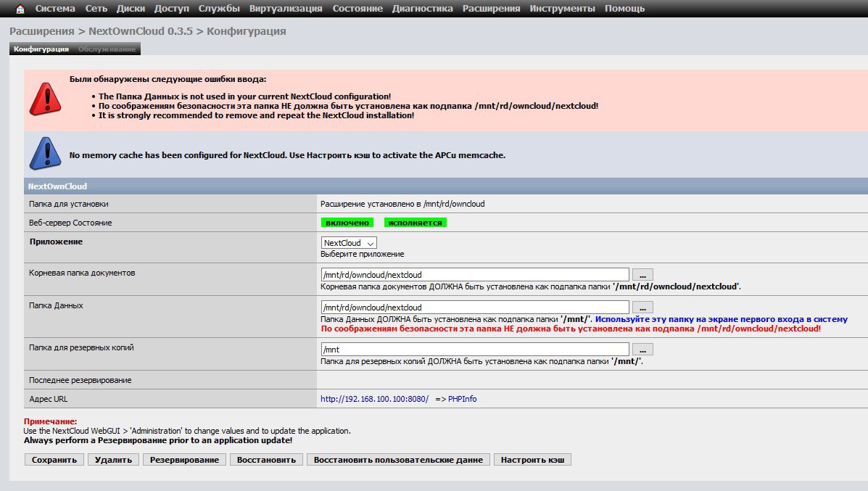
Task: Click the home icon in the menu bar
Action: (x=20, y=9)
